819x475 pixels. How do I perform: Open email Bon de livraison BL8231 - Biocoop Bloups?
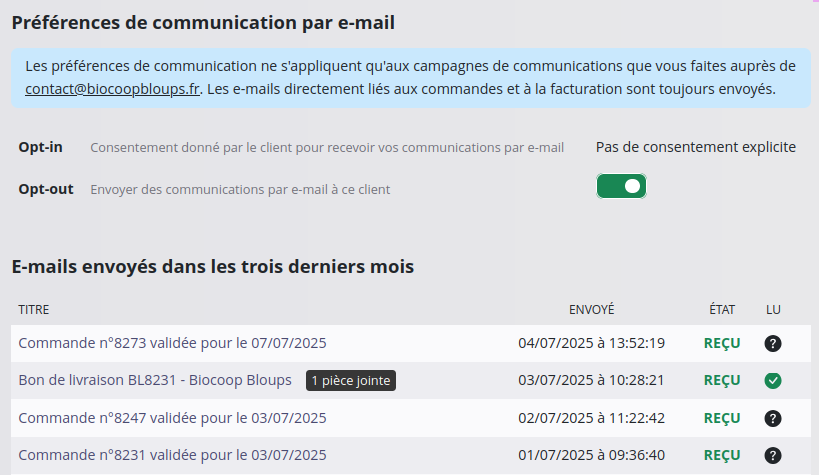coord(155,380)
